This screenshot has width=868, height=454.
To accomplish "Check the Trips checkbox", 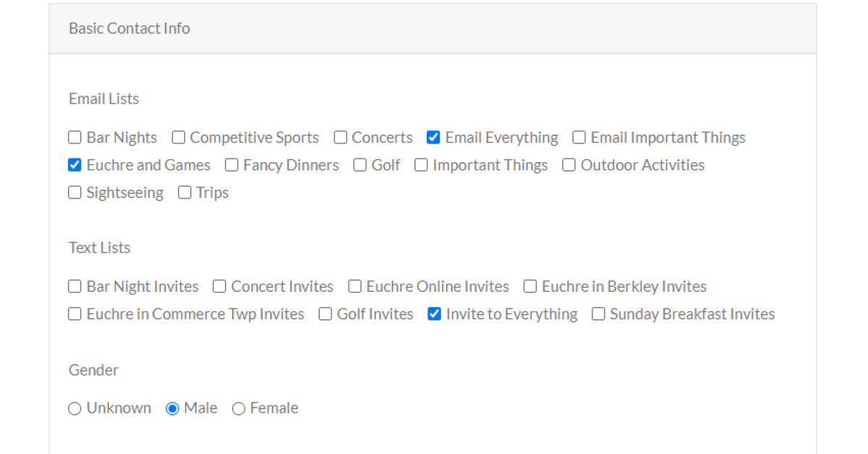I will pos(184,193).
